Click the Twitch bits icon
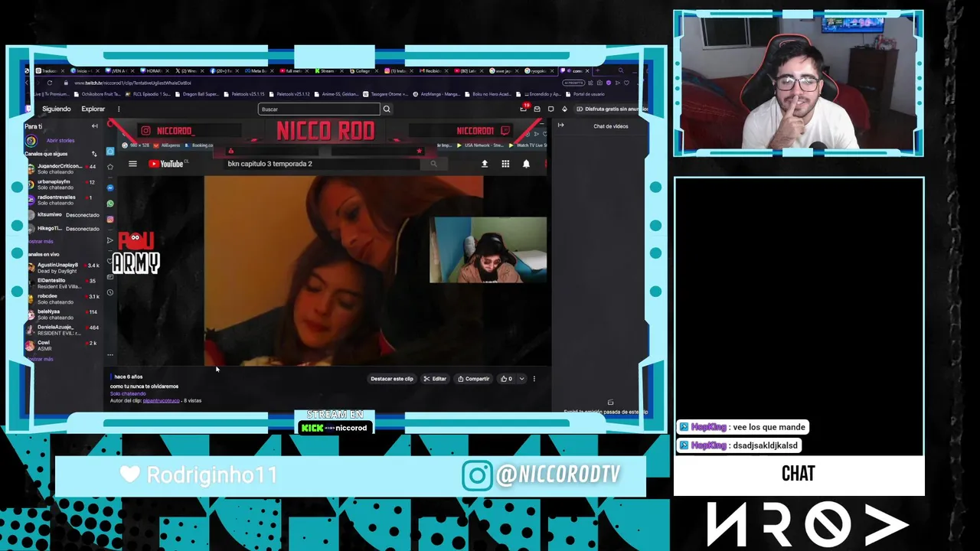Viewport: 980px width, 551px height. pos(564,109)
